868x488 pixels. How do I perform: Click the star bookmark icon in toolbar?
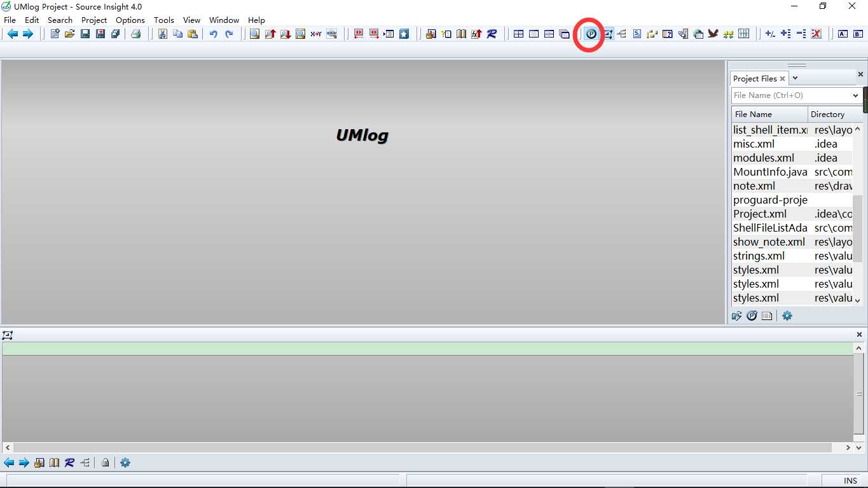pos(404,34)
